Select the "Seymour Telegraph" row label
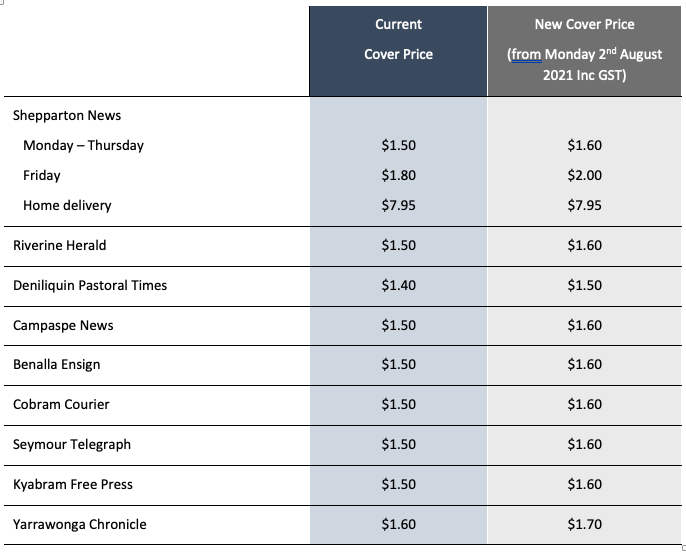The height and width of the screenshot is (552, 686). (x=72, y=445)
